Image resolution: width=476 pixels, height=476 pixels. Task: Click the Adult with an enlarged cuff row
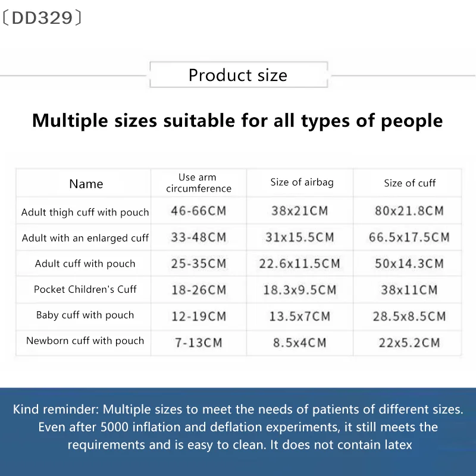[85, 238]
